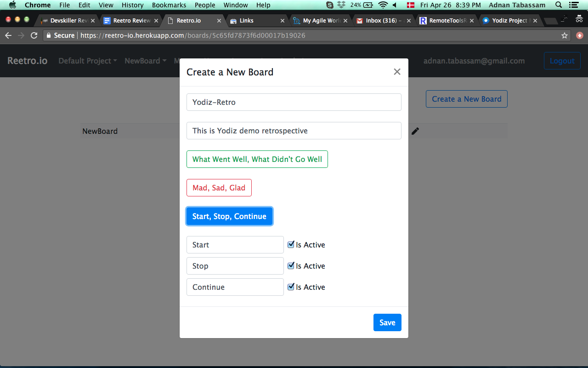Close the My Agile World tab
The image size is (588, 368).
tap(345, 21)
